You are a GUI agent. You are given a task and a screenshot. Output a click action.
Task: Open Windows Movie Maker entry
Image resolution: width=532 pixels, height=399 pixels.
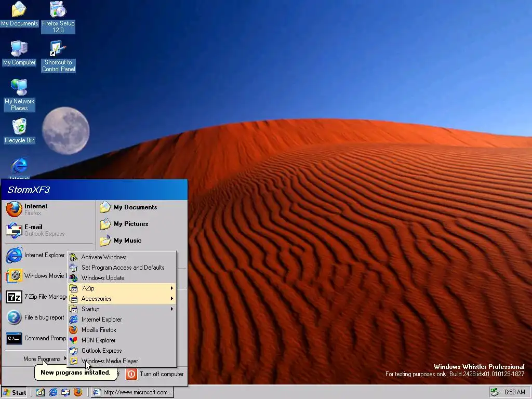pyautogui.click(x=36, y=276)
